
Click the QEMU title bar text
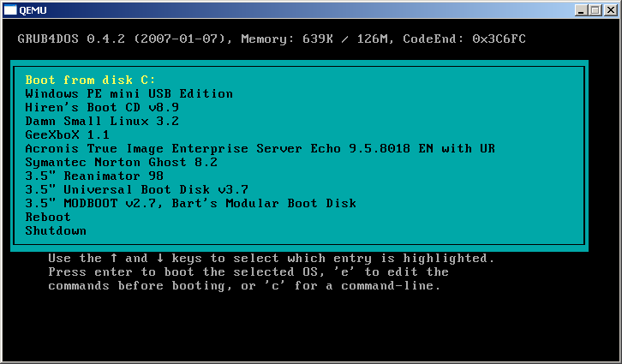pos(33,10)
